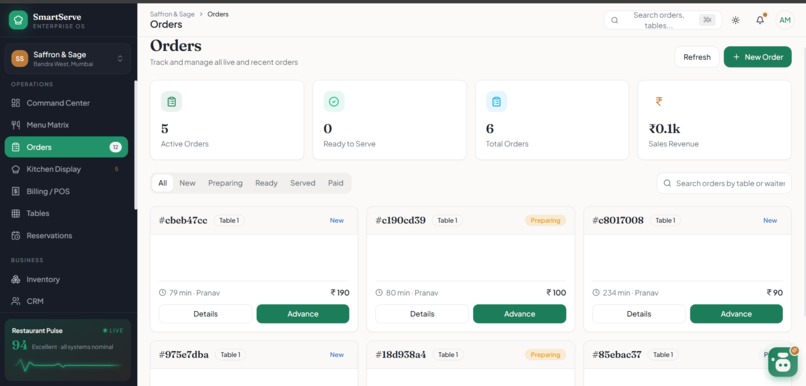Image resolution: width=806 pixels, height=386 pixels.
Task: Click the Active Orders clipboard icon
Action: point(171,102)
